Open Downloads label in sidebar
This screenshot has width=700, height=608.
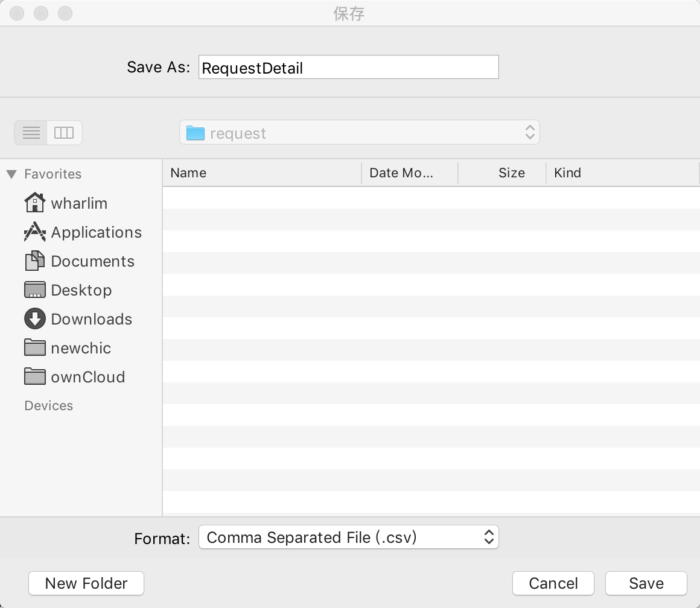pyautogui.click(x=92, y=320)
